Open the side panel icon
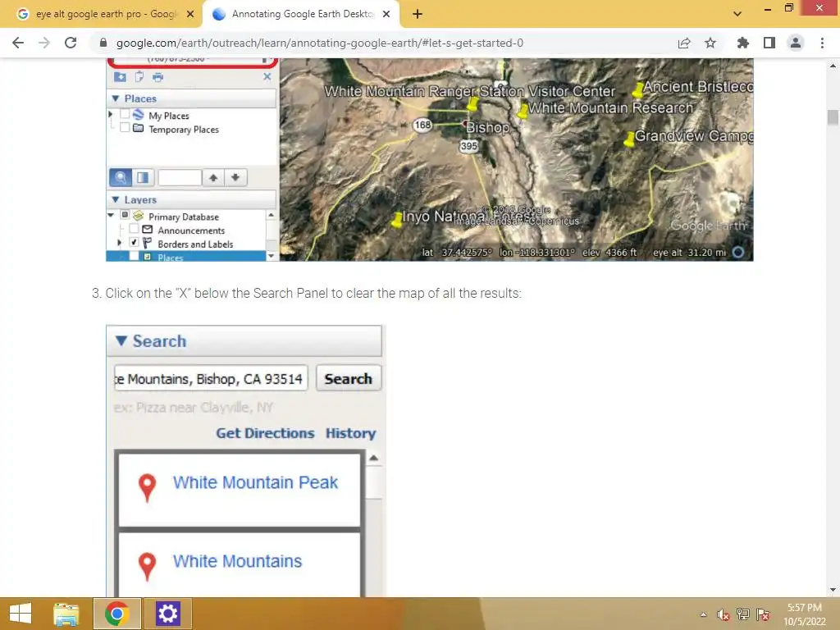Screen dimensions: 840x630 click(x=769, y=43)
